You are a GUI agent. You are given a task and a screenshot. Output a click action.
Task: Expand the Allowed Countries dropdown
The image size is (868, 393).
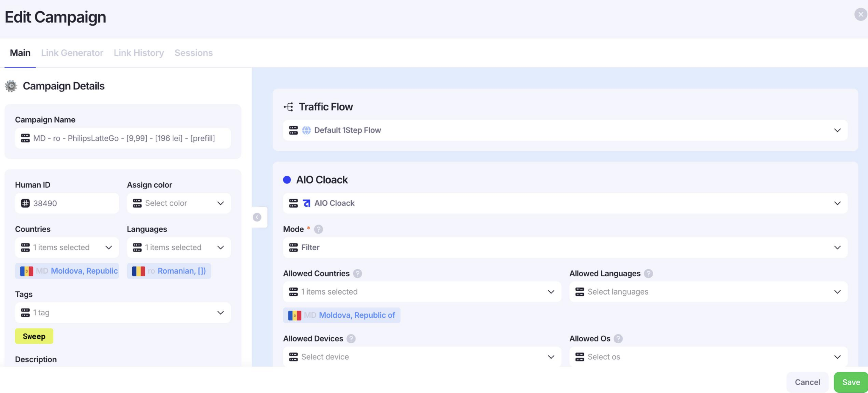422,292
